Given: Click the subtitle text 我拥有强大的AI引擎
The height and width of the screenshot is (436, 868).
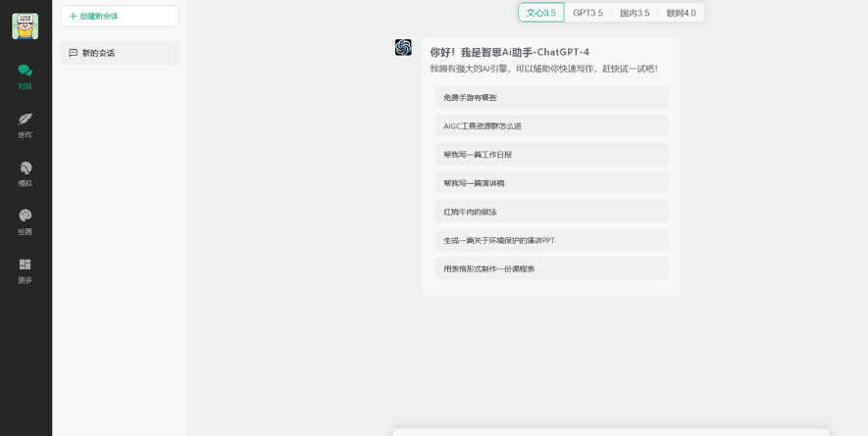Looking at the screenshot, I should [x=471, y=69].
